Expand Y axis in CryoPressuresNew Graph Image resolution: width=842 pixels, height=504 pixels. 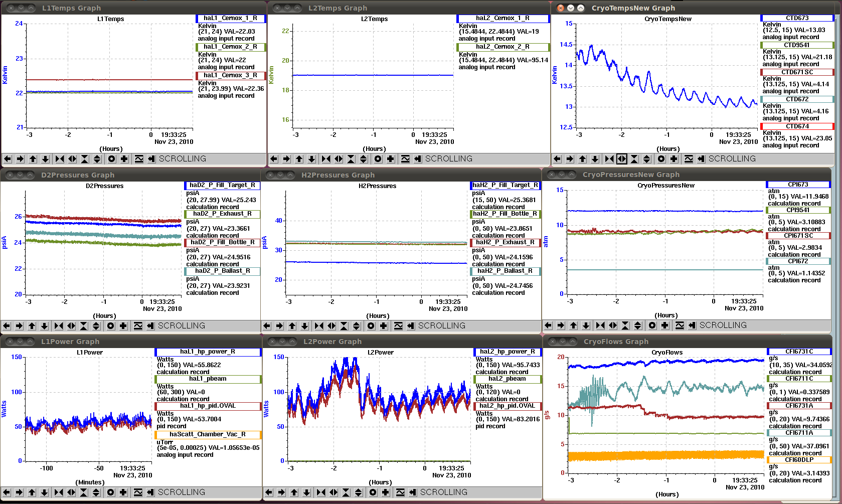pyautogui.click(x=638, y=325)
